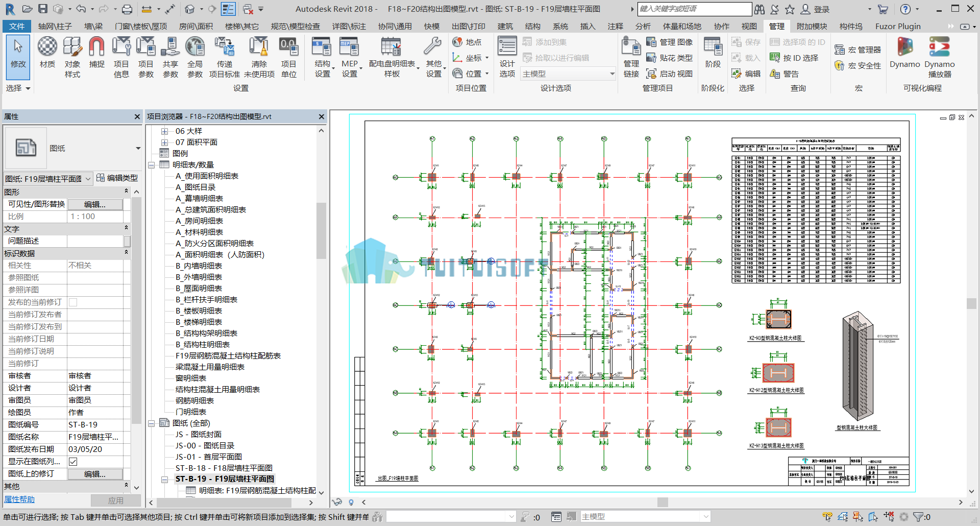The image size is (980, 526).
Task: Open 对象样式 (Object Styles)
Action: (x=72, y=57)
